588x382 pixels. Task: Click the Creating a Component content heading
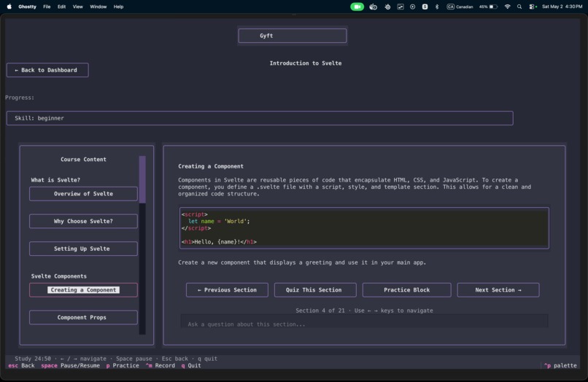tap(211, 166)
